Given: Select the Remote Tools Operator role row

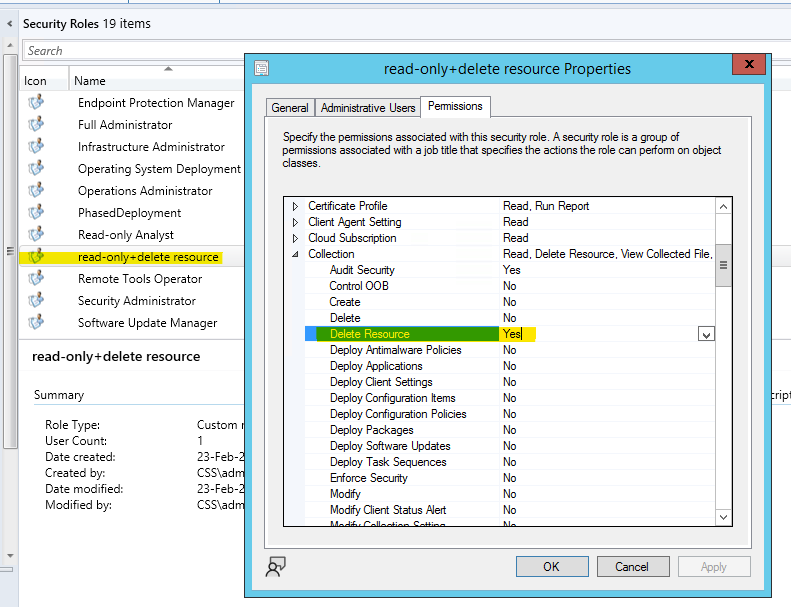Looking at the screenshot, I should 132,279.
